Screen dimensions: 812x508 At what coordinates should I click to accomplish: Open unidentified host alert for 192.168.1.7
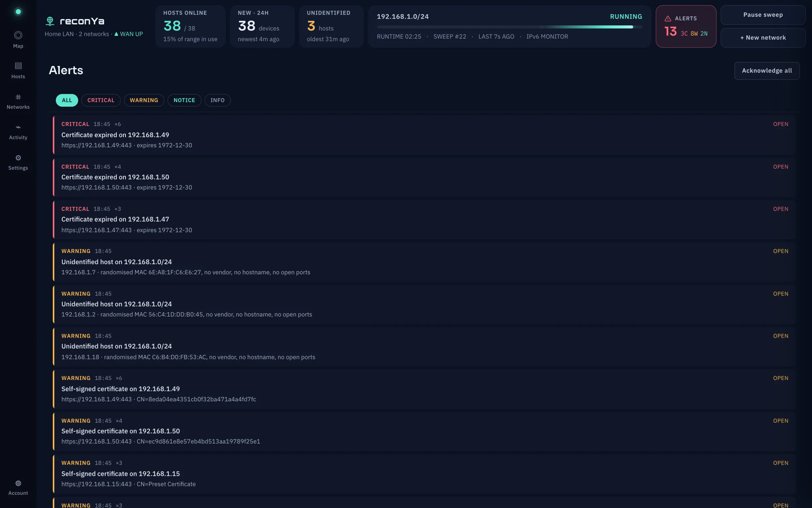coord(424,262)
